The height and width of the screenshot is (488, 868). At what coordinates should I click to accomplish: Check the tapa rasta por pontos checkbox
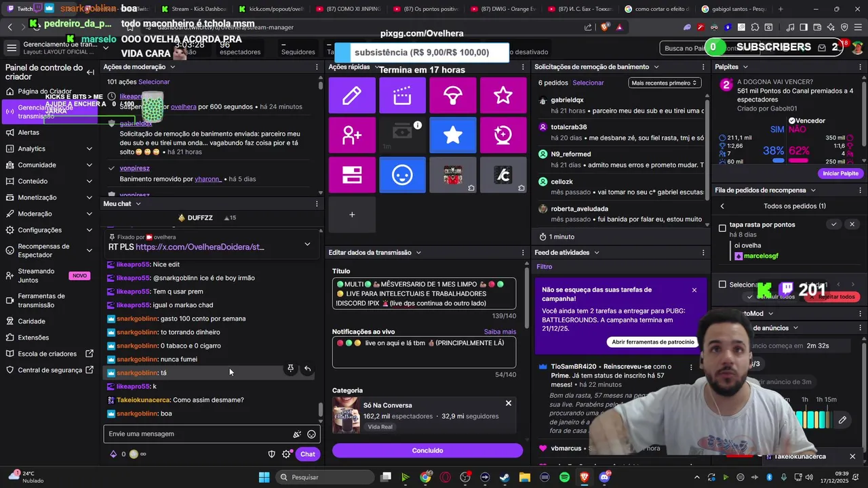(723, 228)
